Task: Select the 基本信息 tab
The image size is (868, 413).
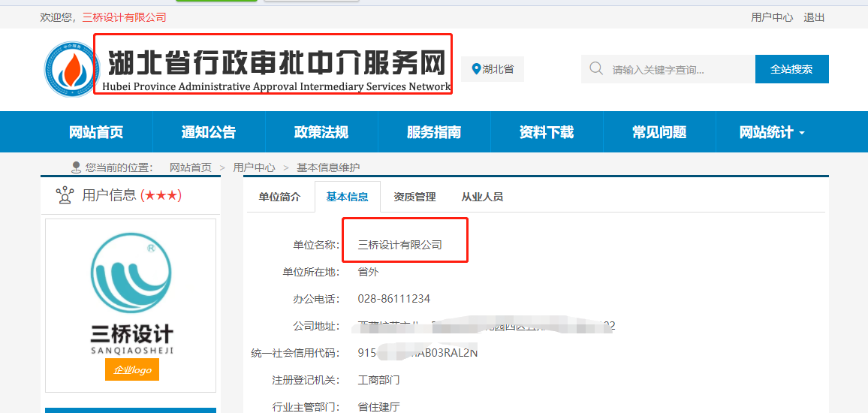Action: tap(347, 197)
